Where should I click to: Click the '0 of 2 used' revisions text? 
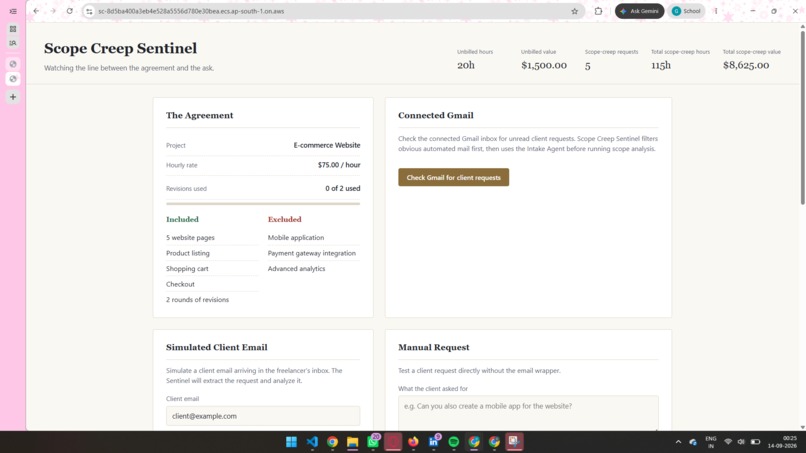tap(342, 188)
